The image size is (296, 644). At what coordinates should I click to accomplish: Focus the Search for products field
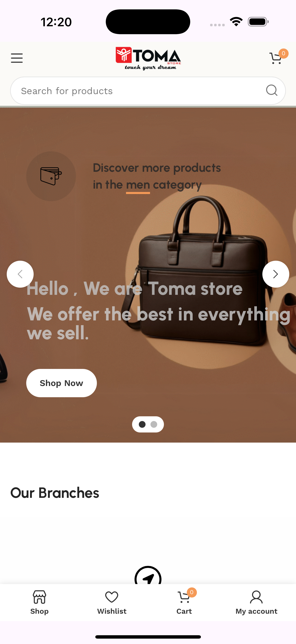pyautogui.click(x=148, y=91)
